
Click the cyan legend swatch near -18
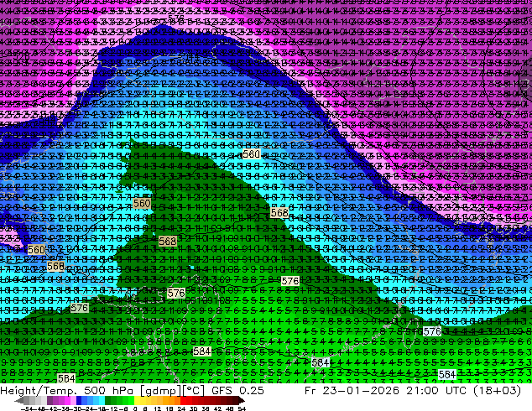pyautogui.click(x=102, y=400)
